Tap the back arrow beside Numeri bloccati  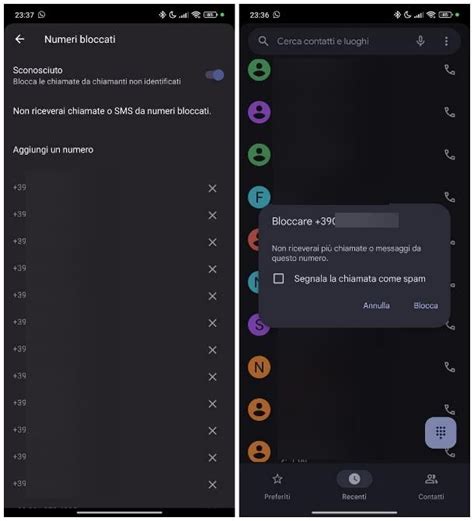point(20,39)
